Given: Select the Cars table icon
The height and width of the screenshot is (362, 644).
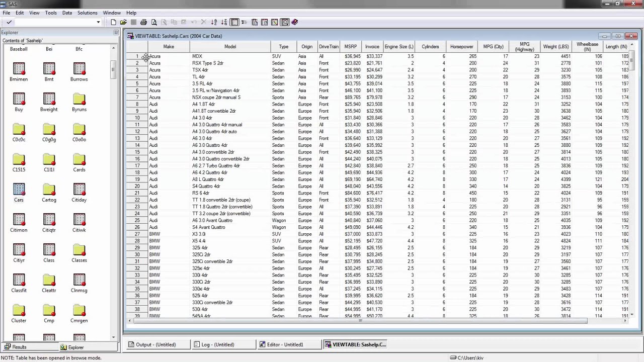Looking at the screenshot, I should [19, 190].
